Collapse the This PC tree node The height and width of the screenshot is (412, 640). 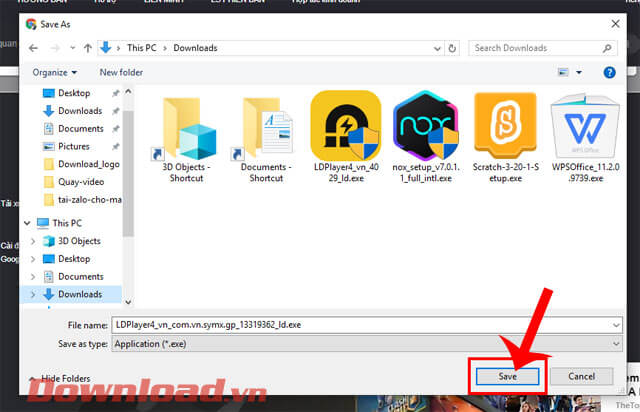(x=27, y=223)
